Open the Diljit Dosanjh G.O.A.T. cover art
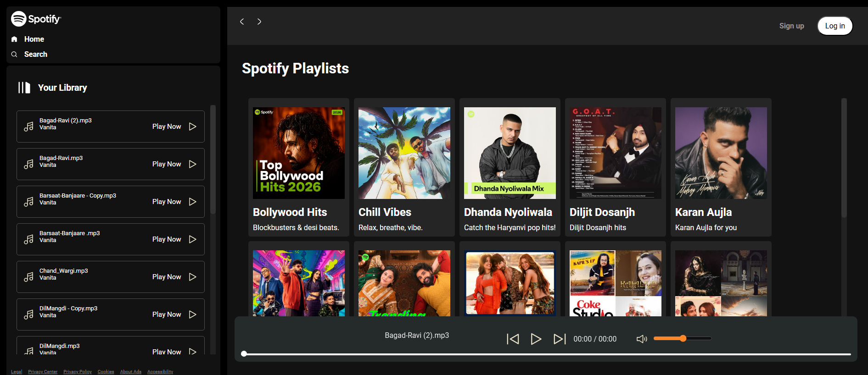 [x=616, y=153]
